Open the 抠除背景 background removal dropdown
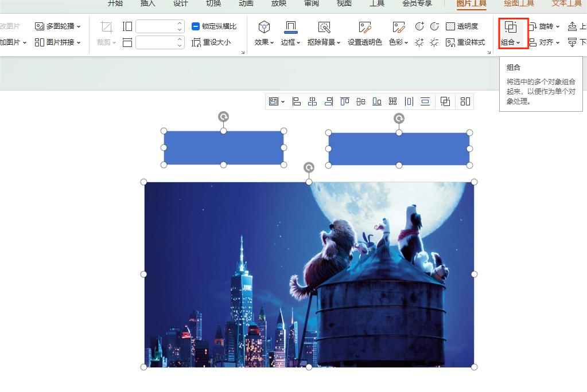Viewport: 587px width, 392px height. pyautogui.click(x=324, y=42)
